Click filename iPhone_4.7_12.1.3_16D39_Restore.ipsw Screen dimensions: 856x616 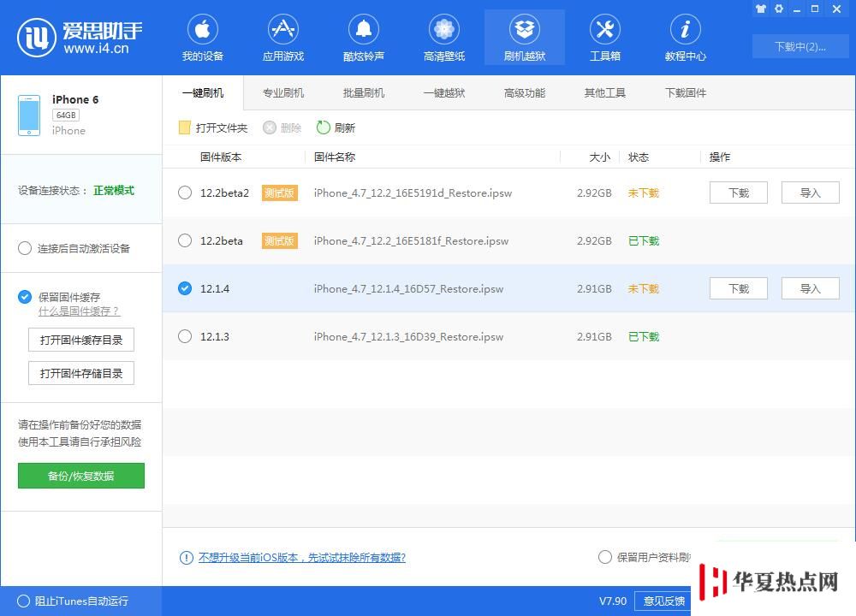point(408,337)
